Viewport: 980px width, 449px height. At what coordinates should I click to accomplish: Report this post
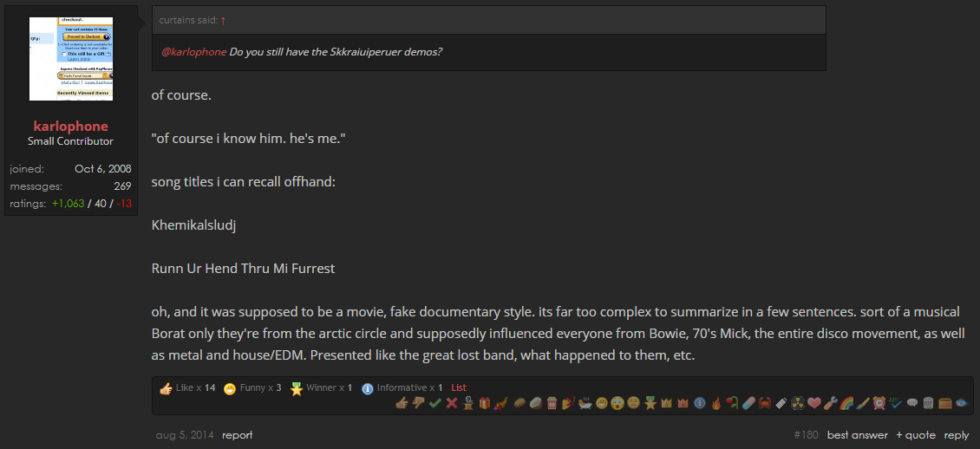pyautogui.click(x=238, y=435)
